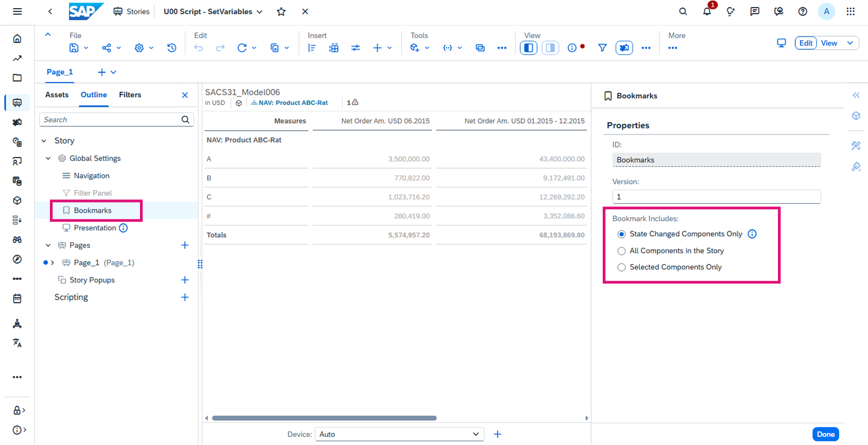This screenshot has height=445, width=868.
Task: Click the NAV: Product ABC-Rat link
Action: click(x=293, y=102)
